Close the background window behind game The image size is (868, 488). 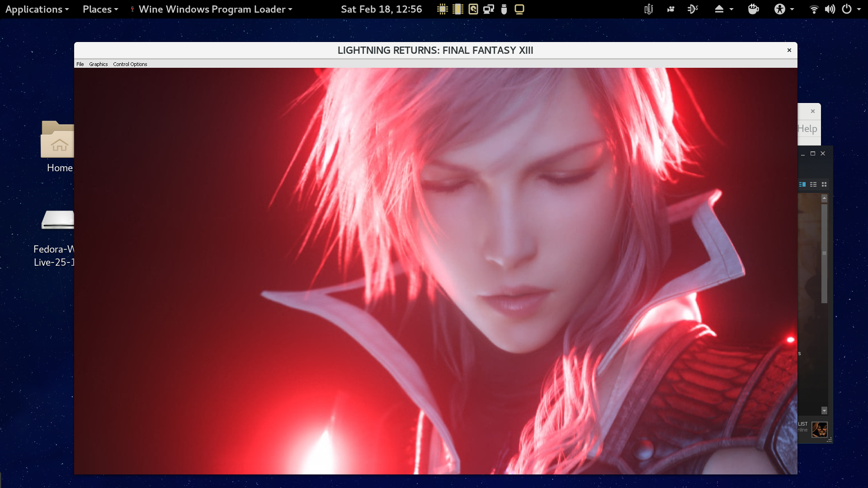[x=813, y=111]
